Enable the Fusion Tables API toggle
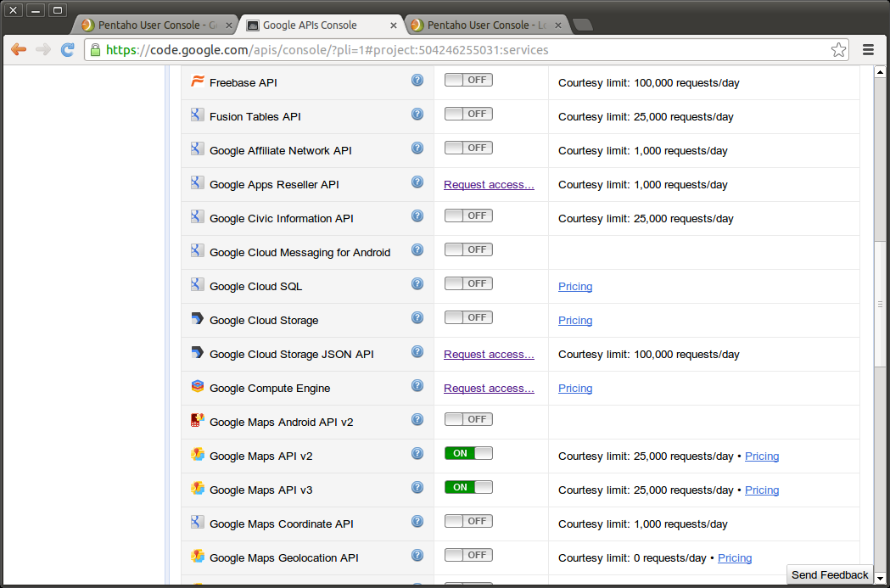890x588 pixels. tap(467, 113)
